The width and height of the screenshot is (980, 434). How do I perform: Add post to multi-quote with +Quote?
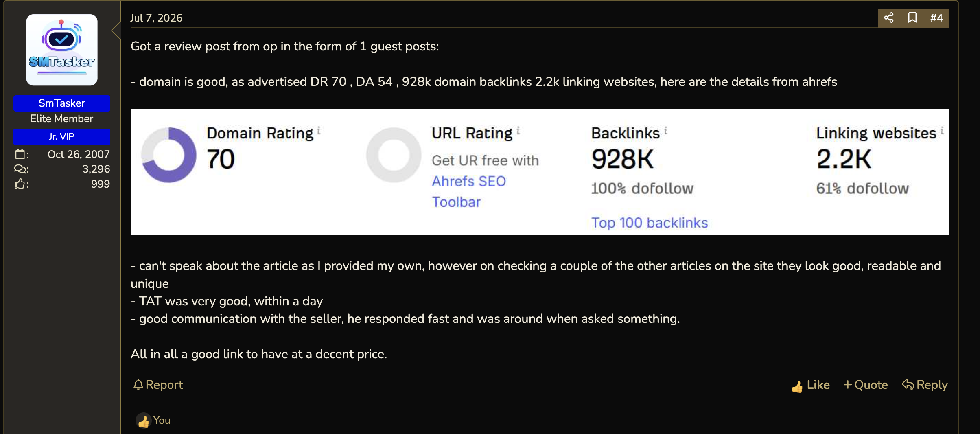click(866, 385)
